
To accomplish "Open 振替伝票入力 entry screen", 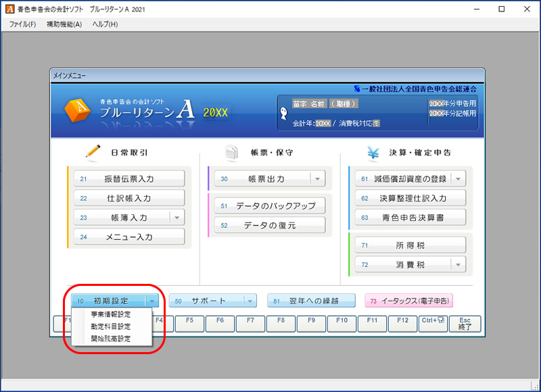I will pyautogui.click(x=128, y=179).
